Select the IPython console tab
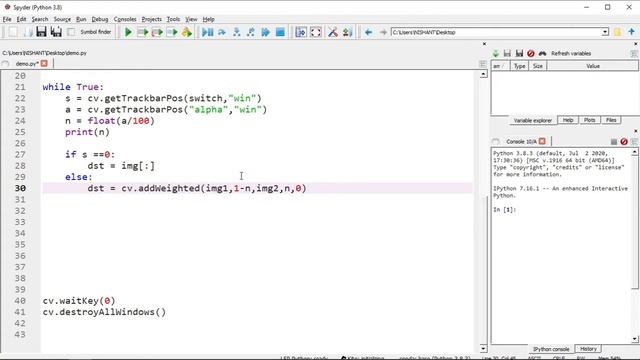This screenshot has width=640, height=360. point(551,349)
